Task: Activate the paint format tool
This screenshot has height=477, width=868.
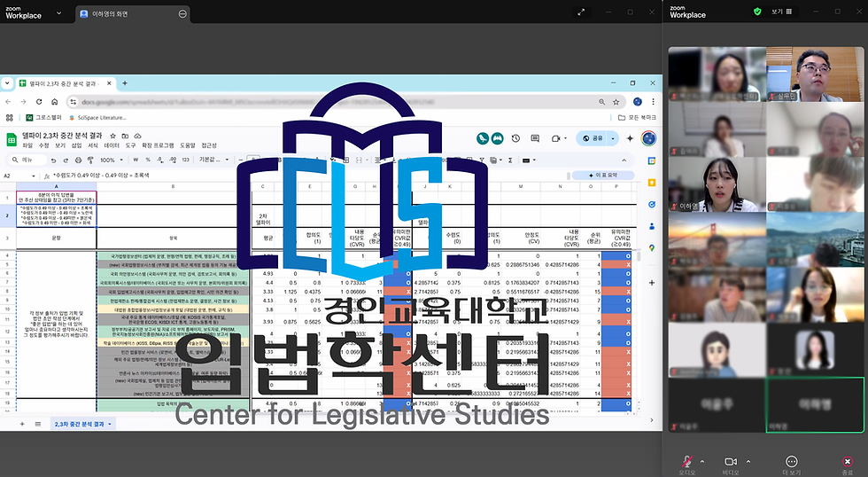Action: 90,160
